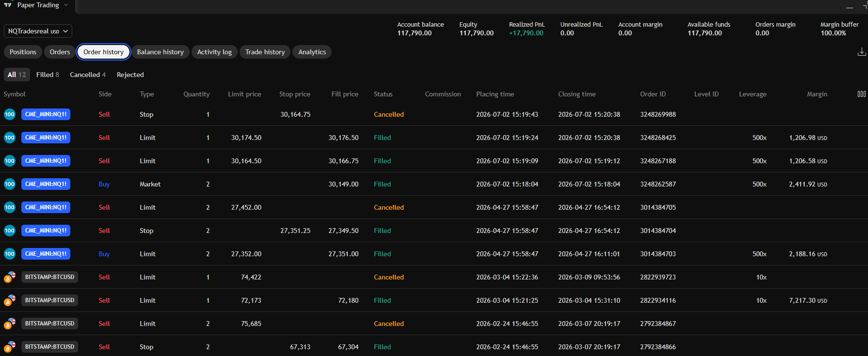
Task: Select margin 2,411.92 USD
Action: (x=808, y=184)
